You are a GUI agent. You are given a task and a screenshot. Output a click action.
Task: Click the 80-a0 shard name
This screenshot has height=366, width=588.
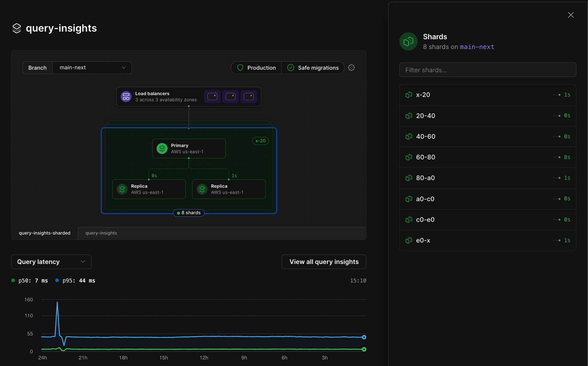(x=426, y=178)
